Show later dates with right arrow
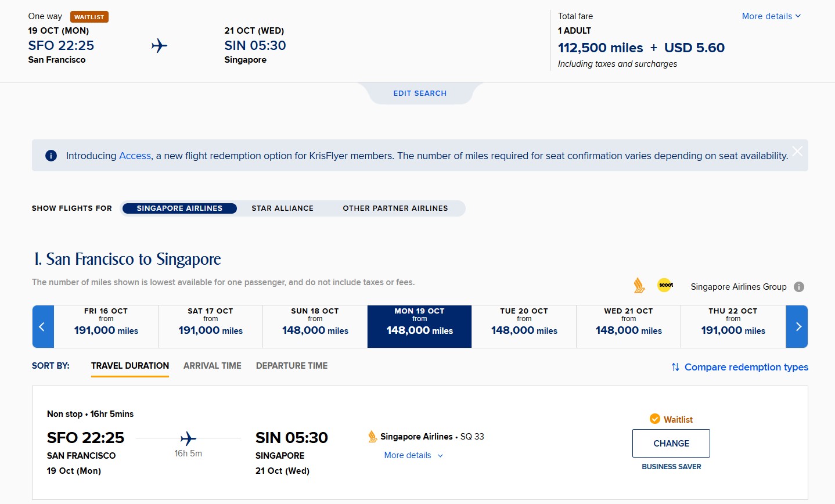 click(x=797, y=327)
